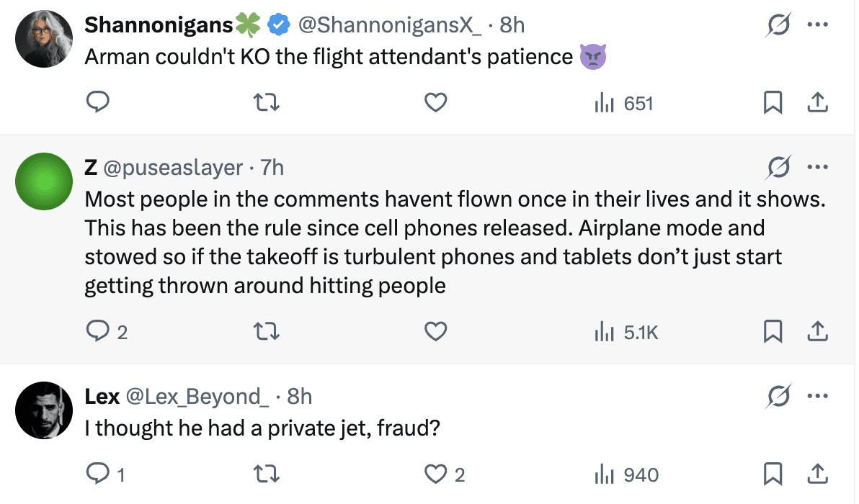
Task: Open Shannonigans' profile avatar
Action: [x=44, y=39]
